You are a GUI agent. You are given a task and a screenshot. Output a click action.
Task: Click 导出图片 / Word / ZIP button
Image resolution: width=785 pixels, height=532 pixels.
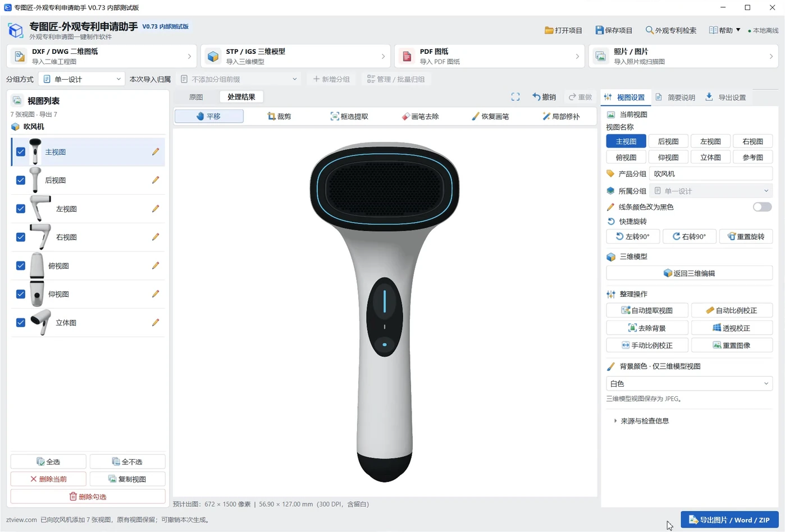[x=729, y=520]
